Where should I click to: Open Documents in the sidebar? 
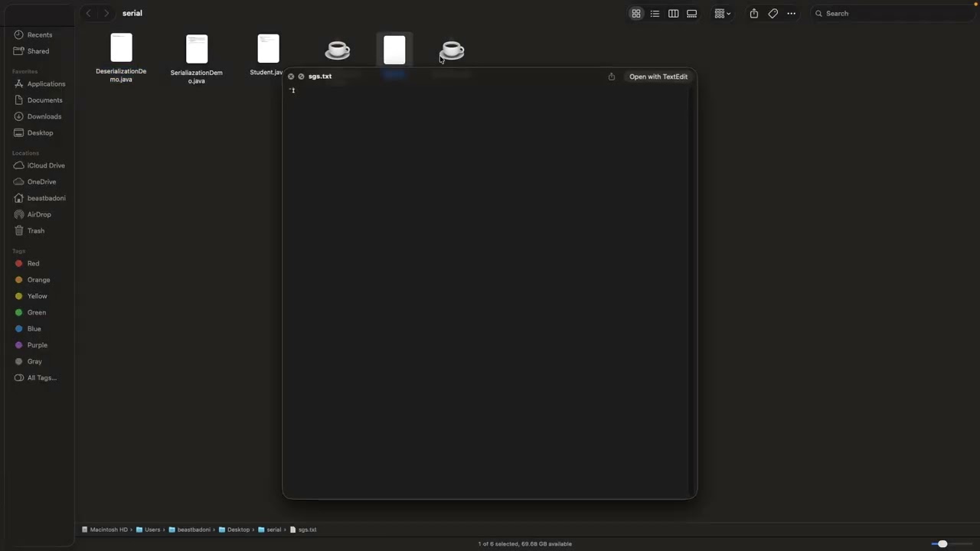pyautogui.click(x=44, y=100)
